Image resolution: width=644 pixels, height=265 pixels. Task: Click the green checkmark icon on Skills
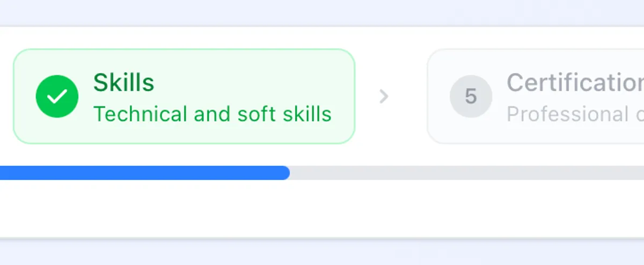click(x=57, y=96)
